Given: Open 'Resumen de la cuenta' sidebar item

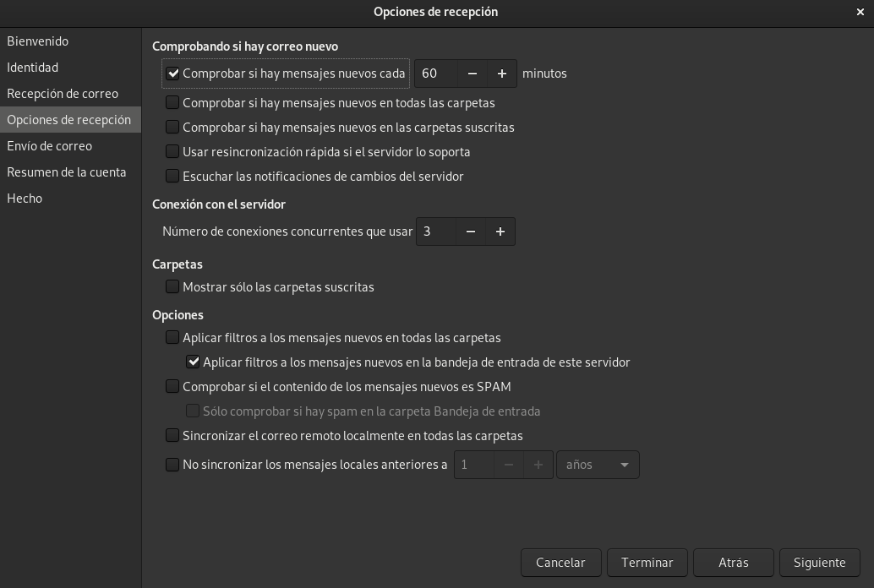Looking at the screenshot, I should (x=66, y=172).
